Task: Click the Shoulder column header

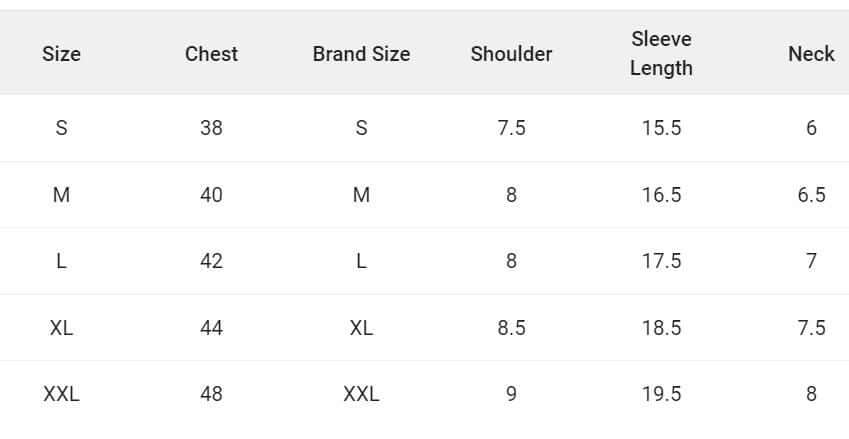Action: click(511, 54)
